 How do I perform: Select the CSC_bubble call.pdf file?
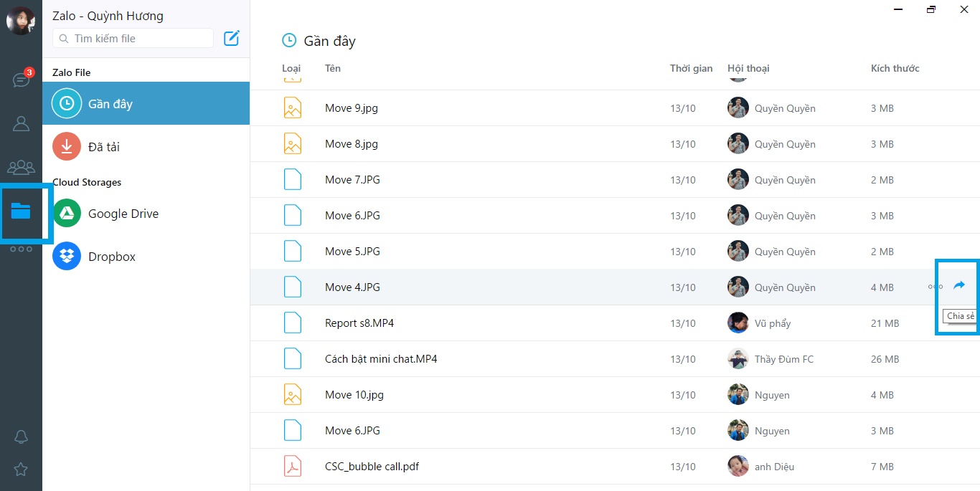372,467
